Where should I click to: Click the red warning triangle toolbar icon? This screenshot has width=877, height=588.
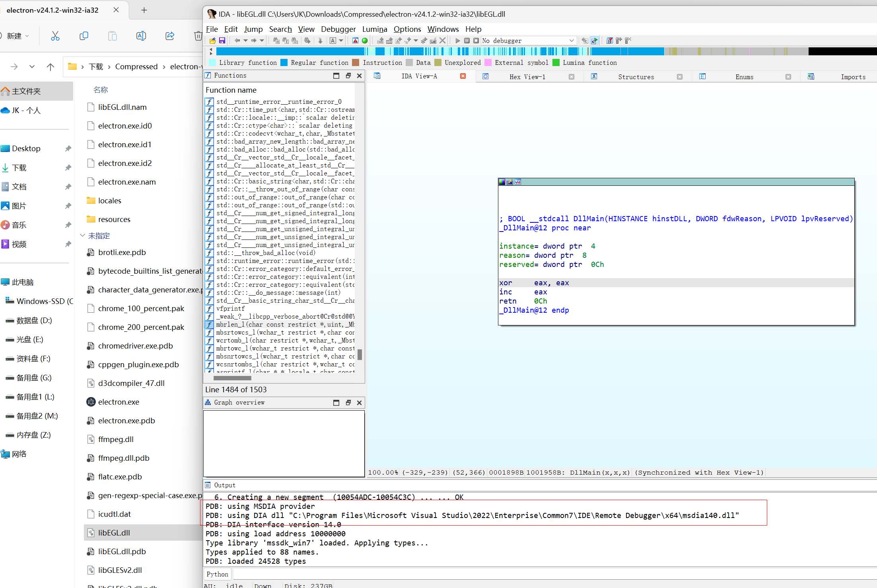pyautogui.click(x=356, y=41)
